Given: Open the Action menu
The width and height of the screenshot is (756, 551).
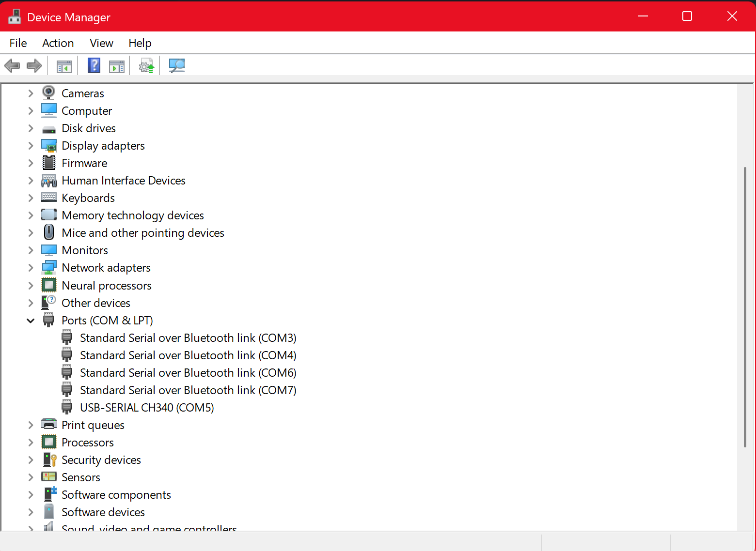Looking at the screenshot, I should click(x=58, y=43).
